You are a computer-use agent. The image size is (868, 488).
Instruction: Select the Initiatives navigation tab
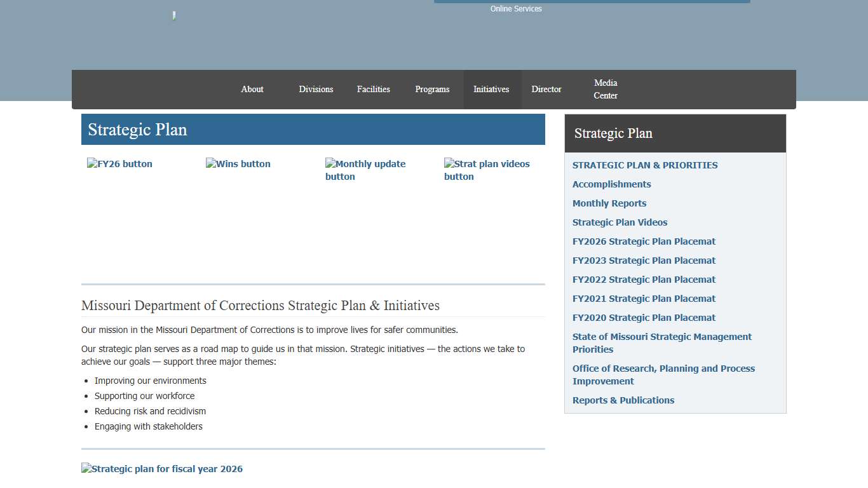point(491,89)
